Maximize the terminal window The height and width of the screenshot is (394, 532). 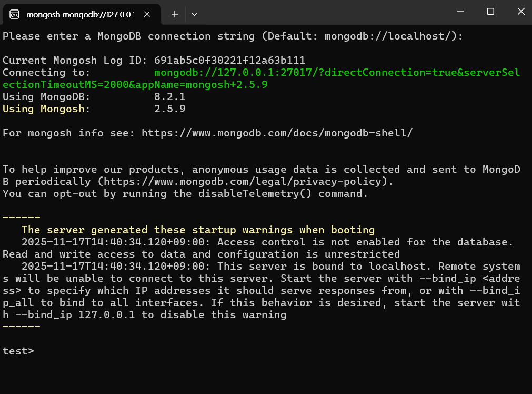point(490,12)
